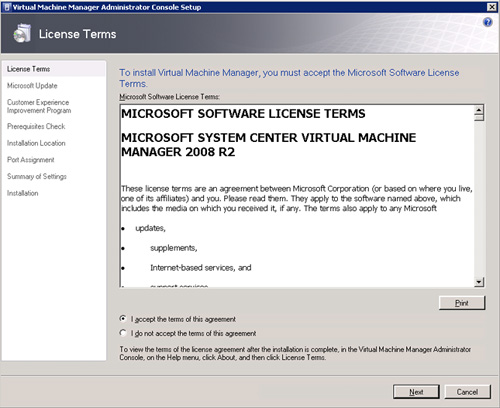Viewport: 500px width, 408px height.
Task: Cancel the console setup
Action: (x=467, y=392)
